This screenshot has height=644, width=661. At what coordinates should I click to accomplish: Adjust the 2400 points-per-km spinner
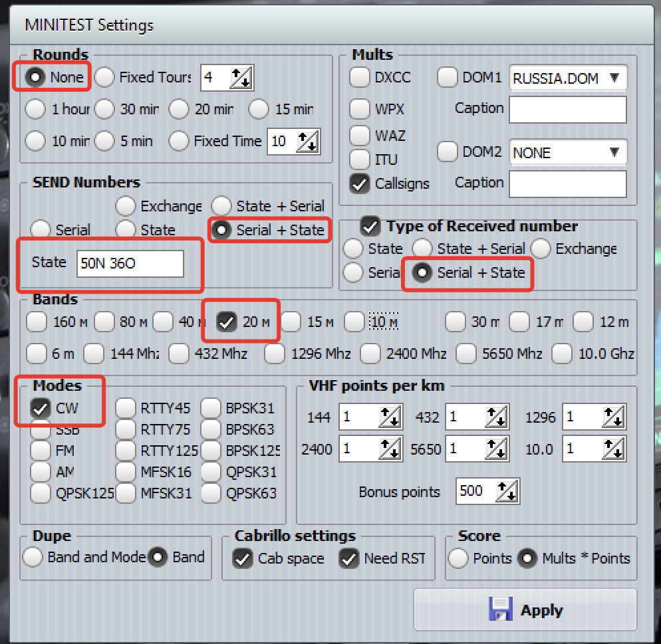click(x=390, y=449)
